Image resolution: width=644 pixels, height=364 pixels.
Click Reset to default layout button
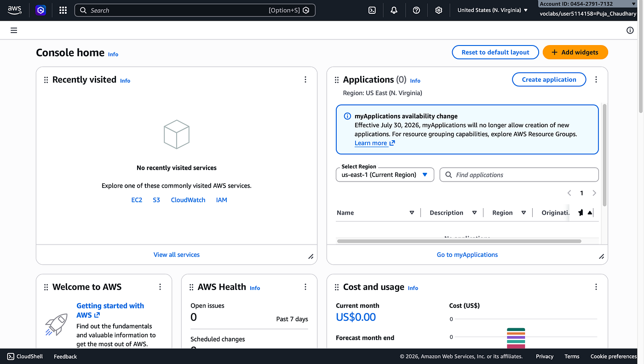click(495, 52)
